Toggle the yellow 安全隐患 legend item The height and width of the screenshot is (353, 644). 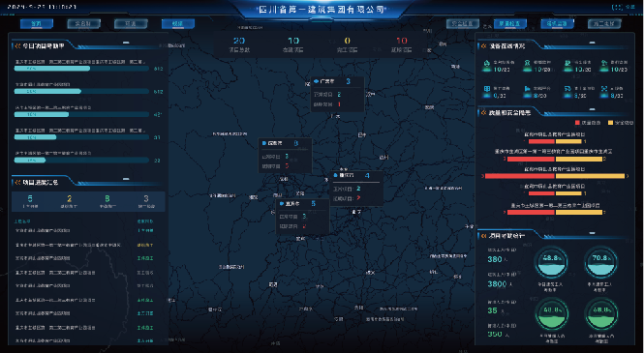pyautogui.click(x=621, y=123)
